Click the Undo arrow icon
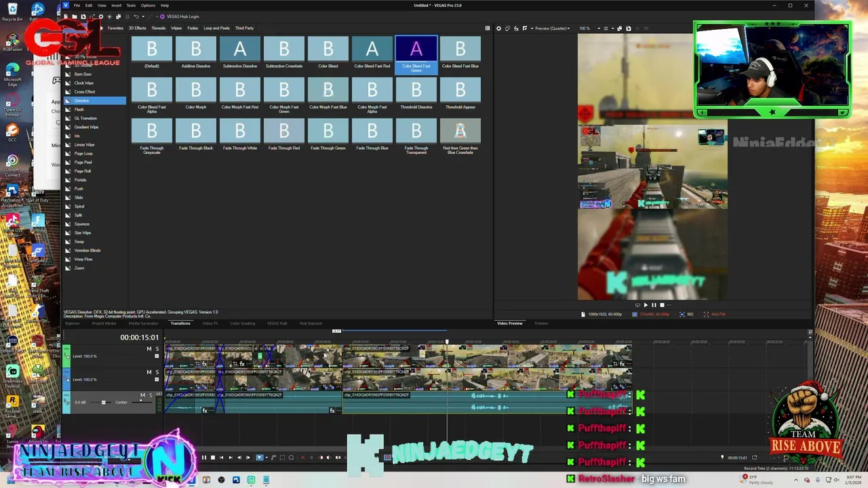The height and width of the screenshot is (488, 868). coord(136,16)
